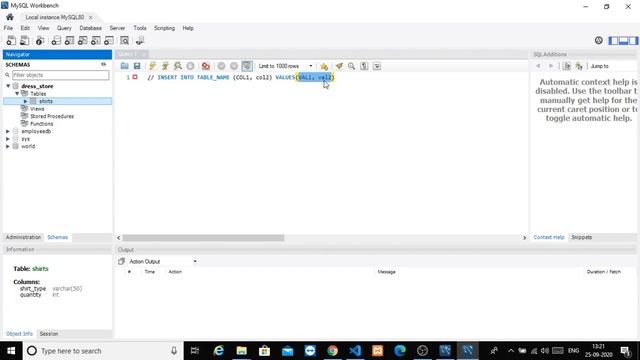Open the Limit to 1000 rows dropdown
Screen dimensions: 640x360
[x=285, y=66]
